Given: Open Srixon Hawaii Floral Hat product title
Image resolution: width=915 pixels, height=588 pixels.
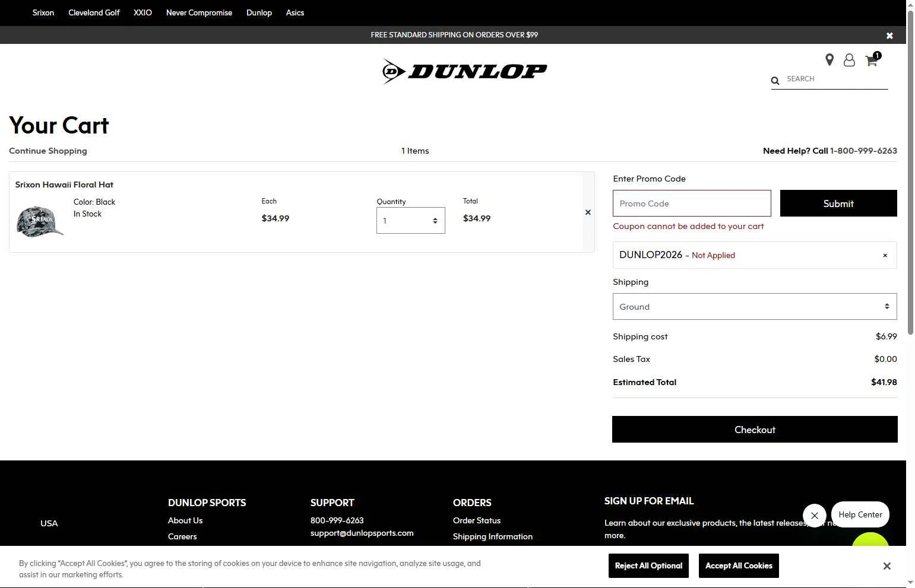Looking at the screenshot, I should [x=64, y=185].
